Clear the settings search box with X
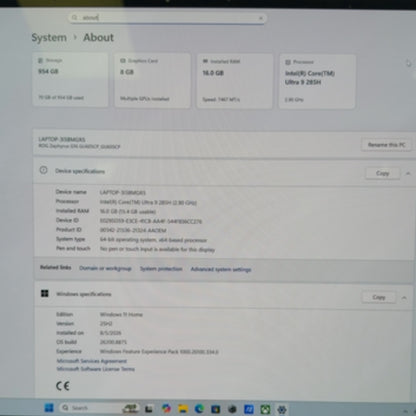Image resolution: width=416 pixels, height=416 pixels. [x=261, y=18]
